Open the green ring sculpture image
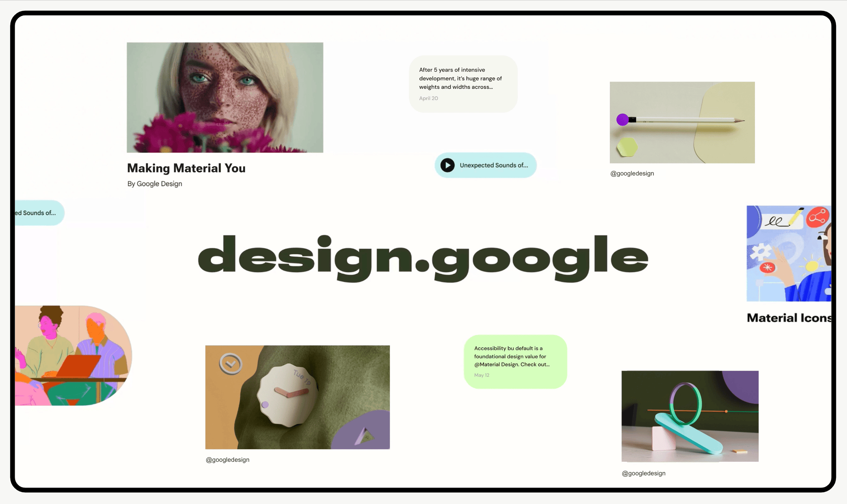The image size is (847, 504). pos(690,416)
